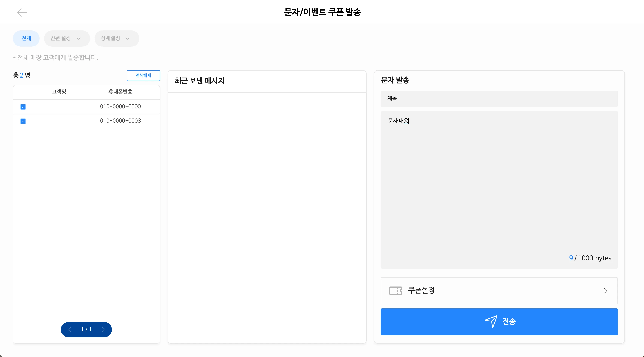The width and height of the screenshot is (644, 357).
Task: Click the 문자 발송 panel heading
Action: click(x=395, y=80)
